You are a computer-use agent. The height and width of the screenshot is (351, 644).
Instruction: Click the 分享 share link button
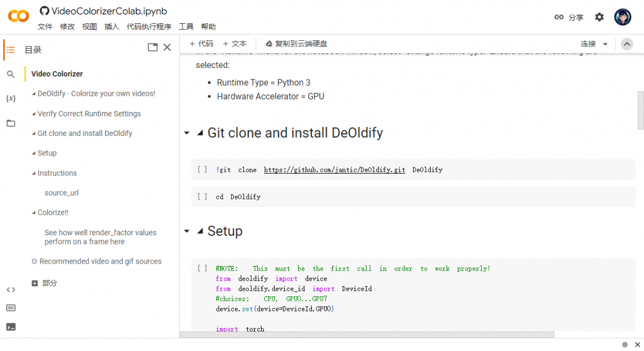coord(569,17)
